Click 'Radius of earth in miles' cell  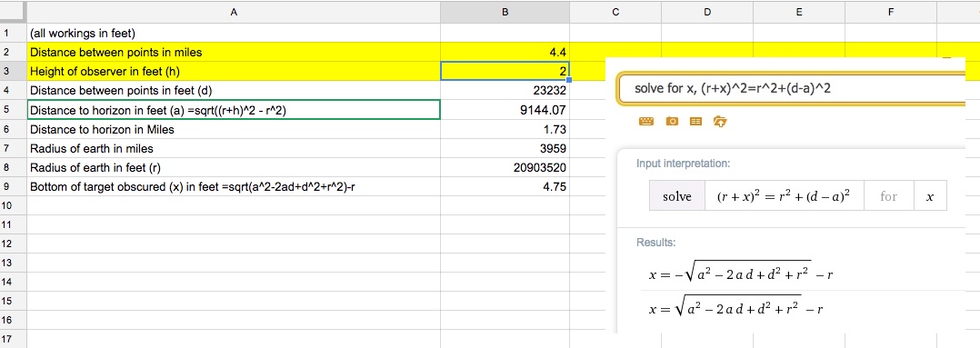234,148
